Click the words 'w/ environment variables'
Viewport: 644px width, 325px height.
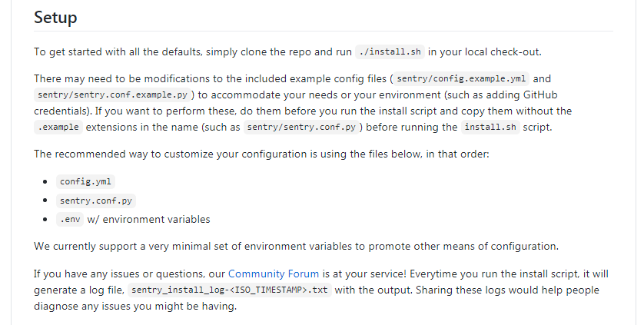coord(148,220)
